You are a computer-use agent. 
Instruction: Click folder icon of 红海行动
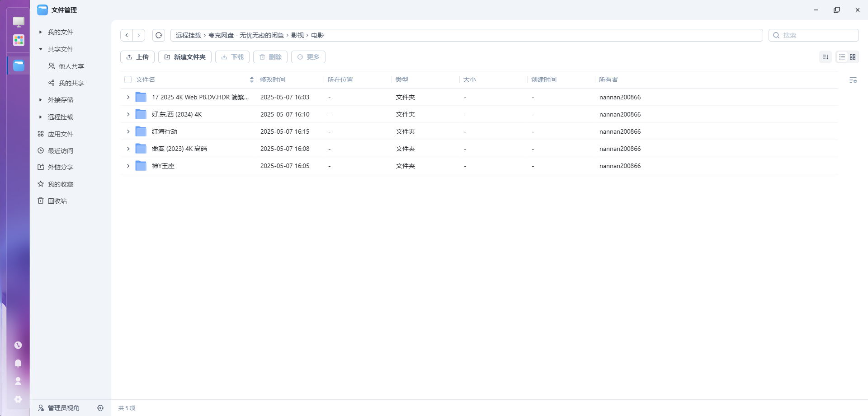(141, 131)
